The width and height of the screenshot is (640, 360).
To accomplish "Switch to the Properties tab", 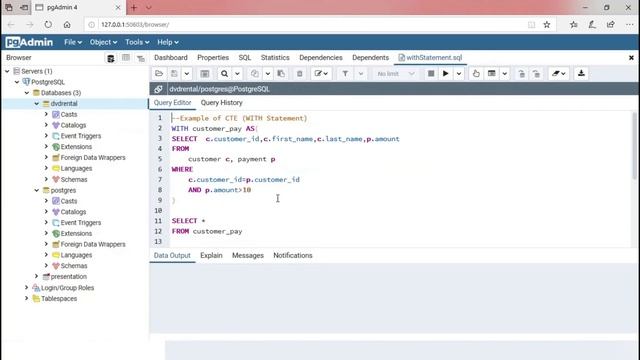I will 213,58.
